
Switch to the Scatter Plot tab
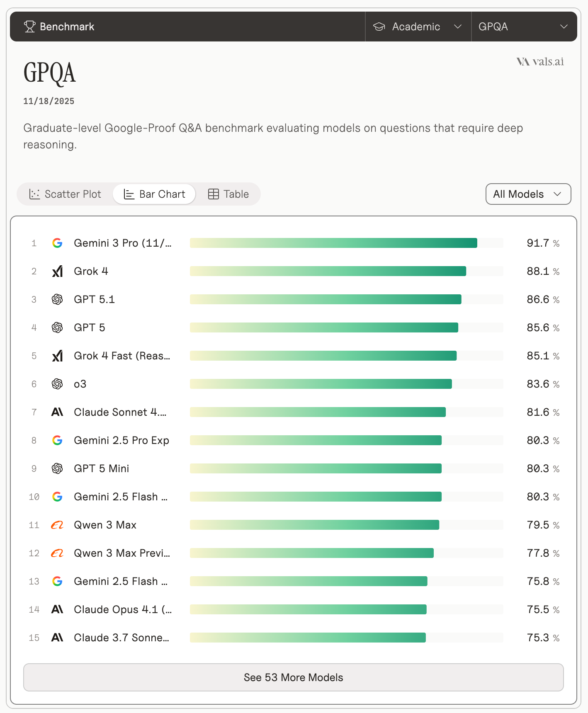65,194
